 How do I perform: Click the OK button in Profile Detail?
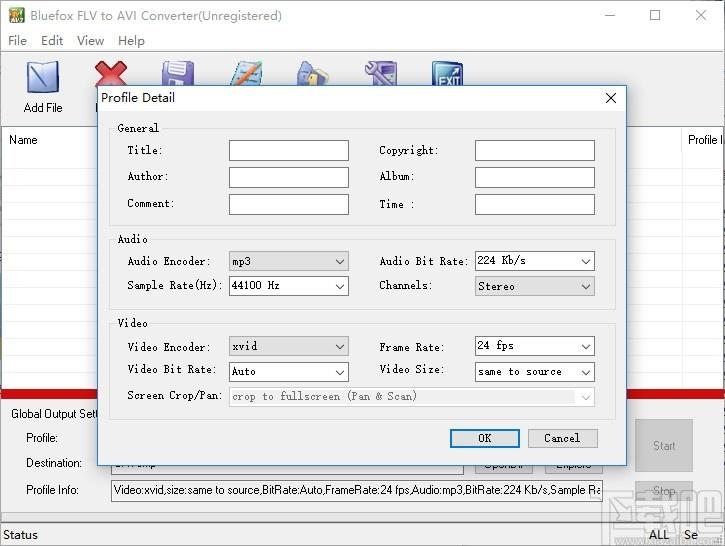click(x=485, y=438)
